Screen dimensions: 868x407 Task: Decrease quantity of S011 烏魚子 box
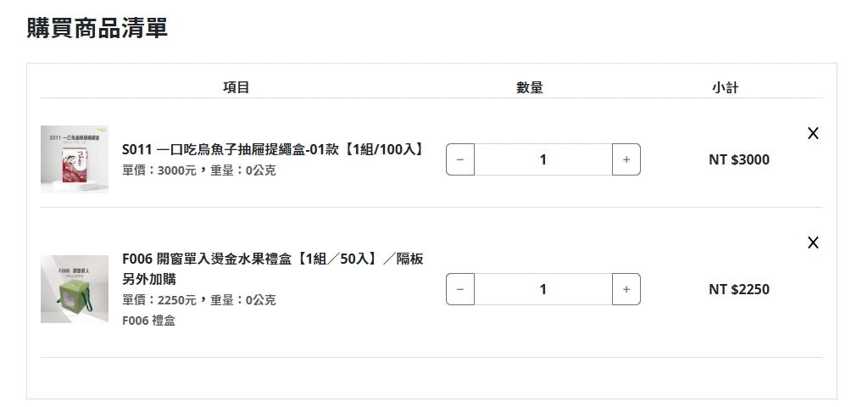pos(460,159)
